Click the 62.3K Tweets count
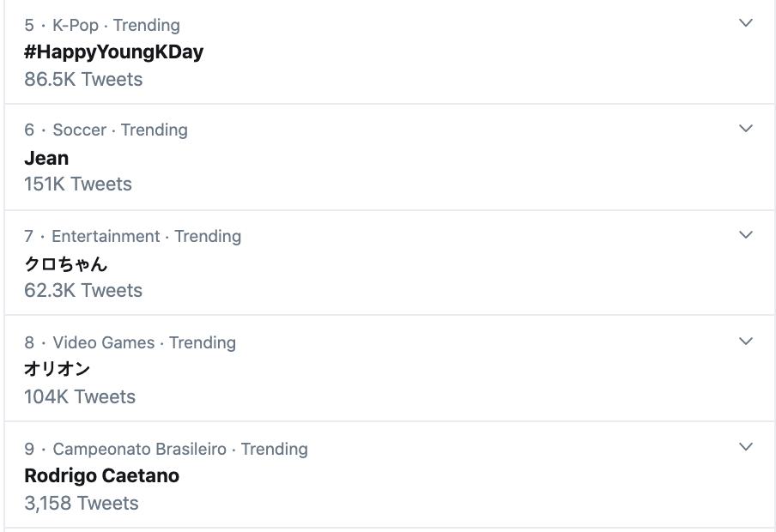Image resolution: width=776 pixels, height=532 pixels. tap(83, 290)
